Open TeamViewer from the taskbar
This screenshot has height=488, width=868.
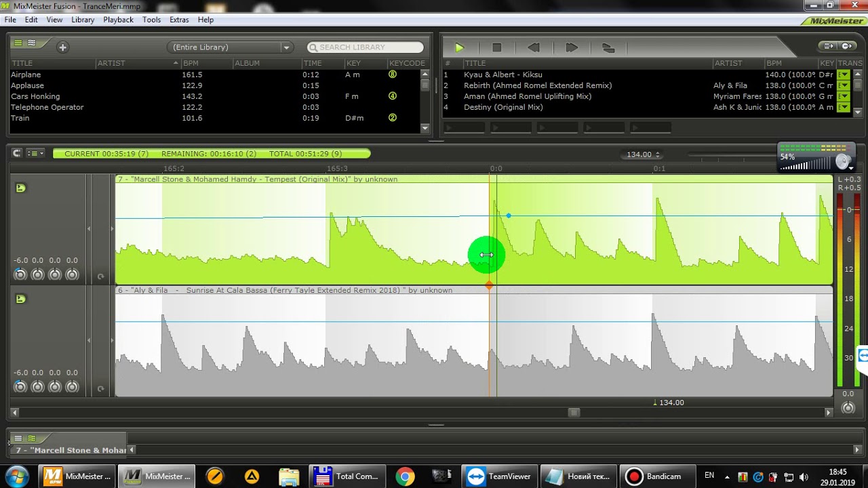(500, 476)
